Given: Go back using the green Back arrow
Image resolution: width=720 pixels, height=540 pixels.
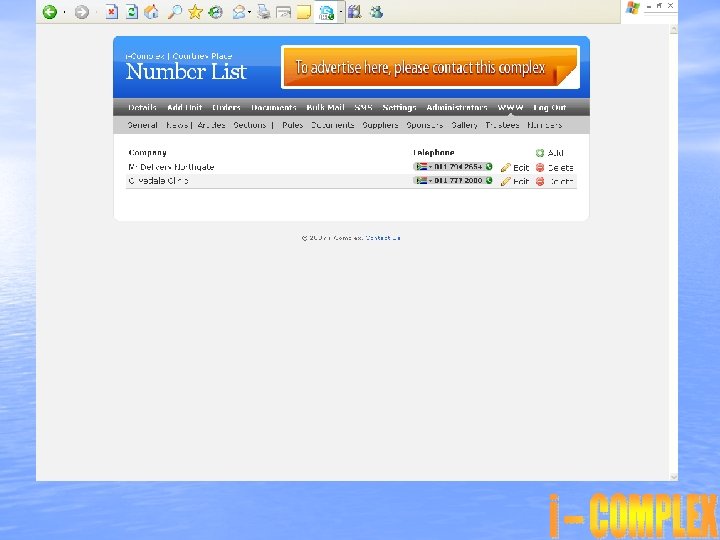Looking at the screenshot, I should tap(50, 12).
